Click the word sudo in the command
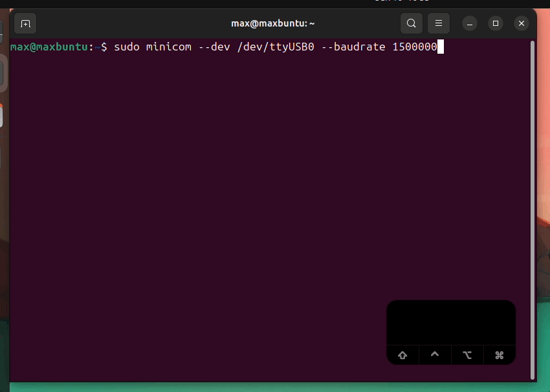The width and height of the screenshot is (550, 392). point(127,47)
